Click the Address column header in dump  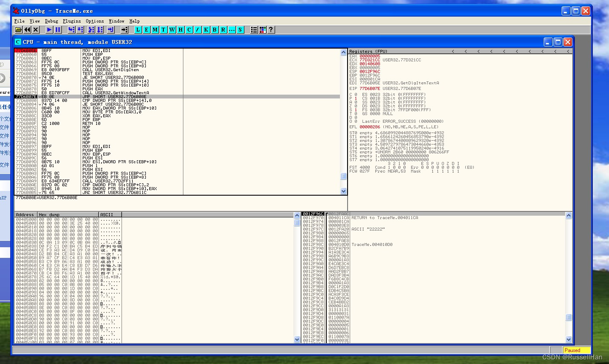(x=26, y=214)
